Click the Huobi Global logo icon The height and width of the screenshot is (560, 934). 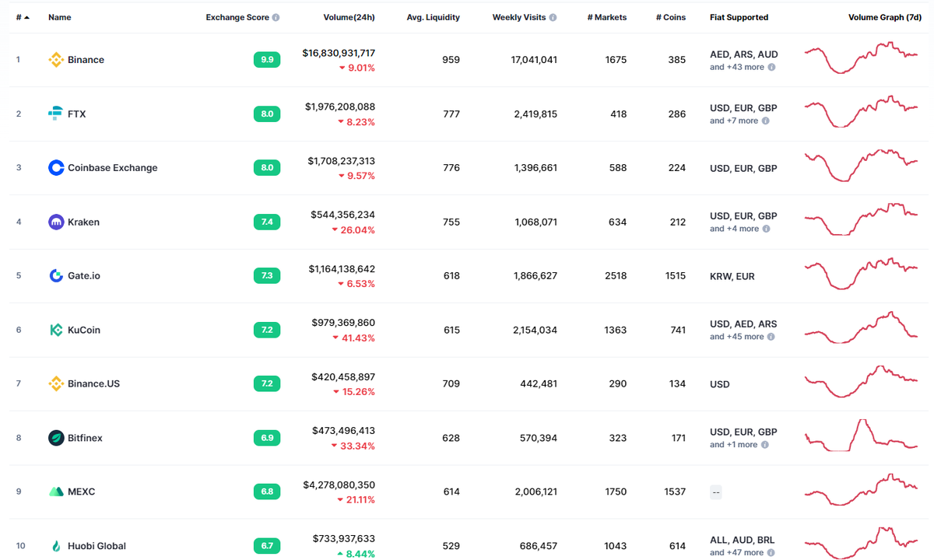coord(56,546)
